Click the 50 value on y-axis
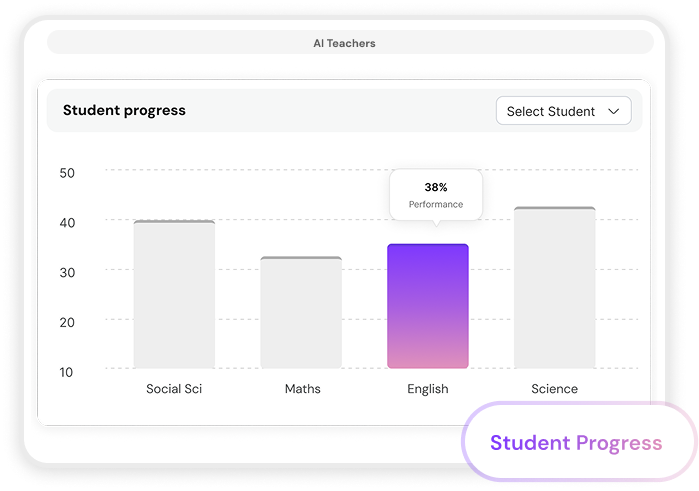Screen dimensions: 699x491 pyautogui.click(x=67, y=172)
